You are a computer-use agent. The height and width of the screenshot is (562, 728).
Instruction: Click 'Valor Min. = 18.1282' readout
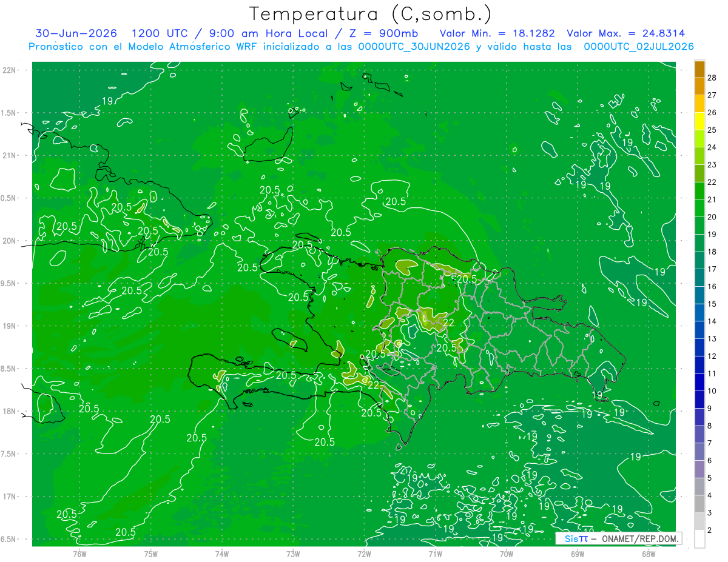coord(497,33)
